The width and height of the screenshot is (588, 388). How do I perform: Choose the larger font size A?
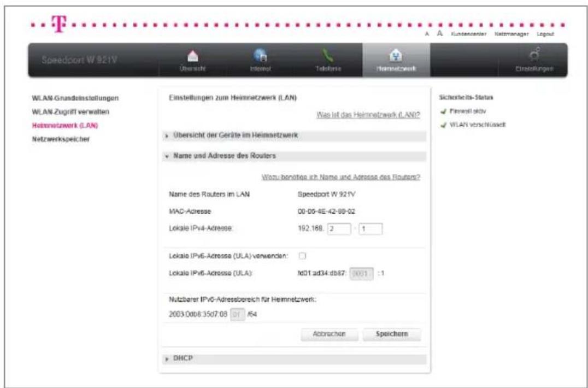tap(440, 34)
